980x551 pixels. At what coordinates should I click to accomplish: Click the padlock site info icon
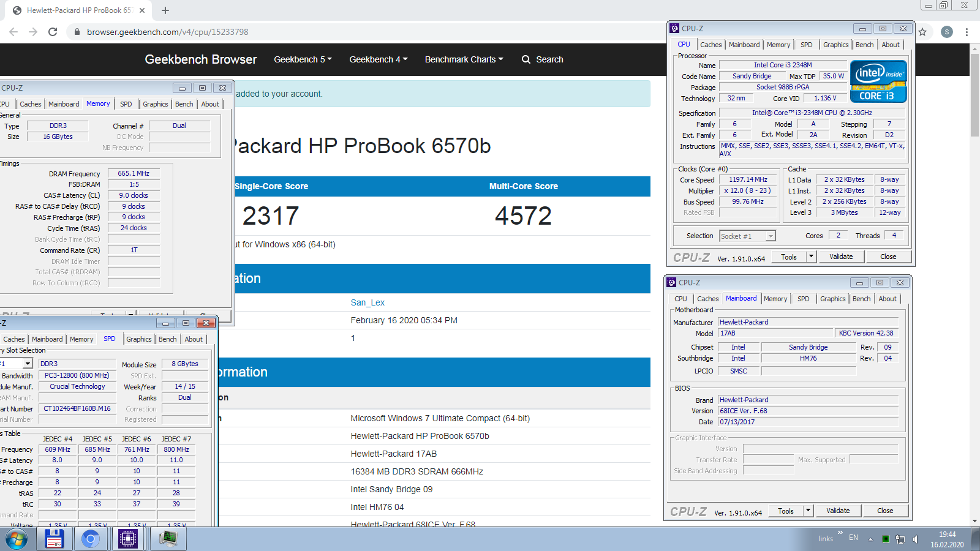[77, 32]
